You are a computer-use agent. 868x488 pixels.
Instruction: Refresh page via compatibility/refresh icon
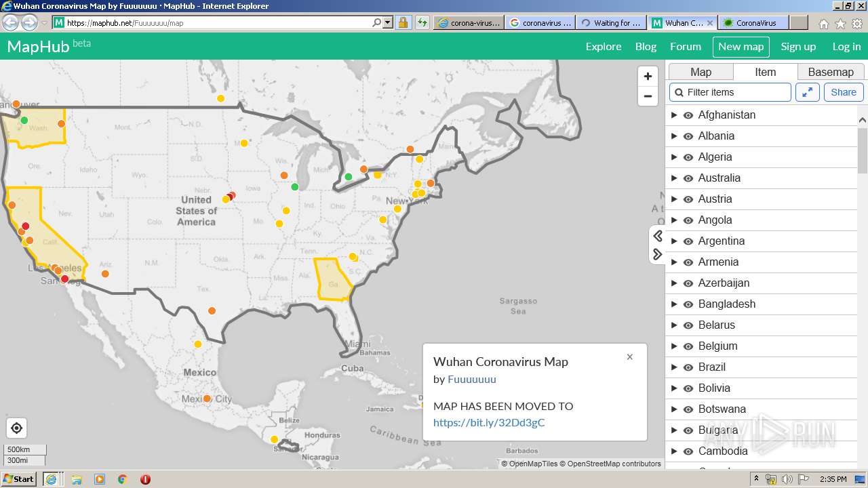click(422, 22)
